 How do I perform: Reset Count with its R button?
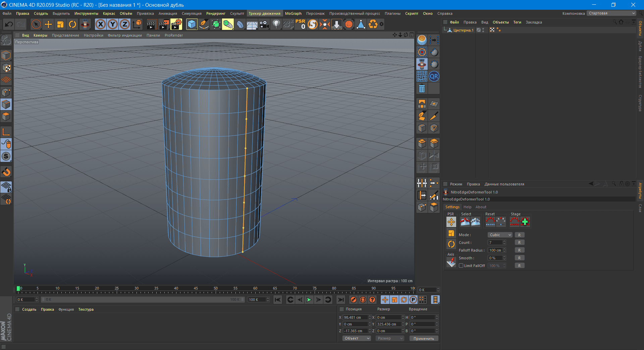519,243
